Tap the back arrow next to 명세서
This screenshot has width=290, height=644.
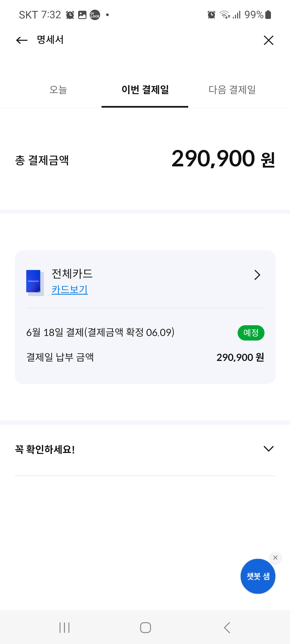tap(22, 40)
